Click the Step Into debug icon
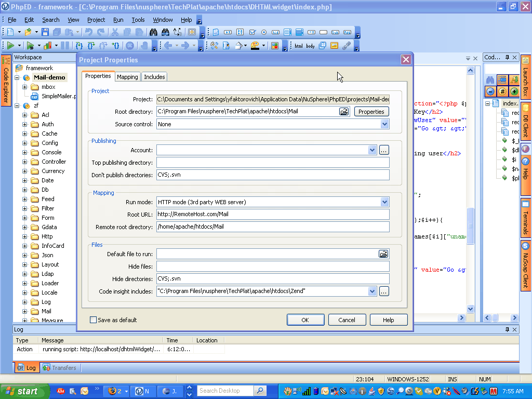The image size is (532, 399). tap(79, 46)
